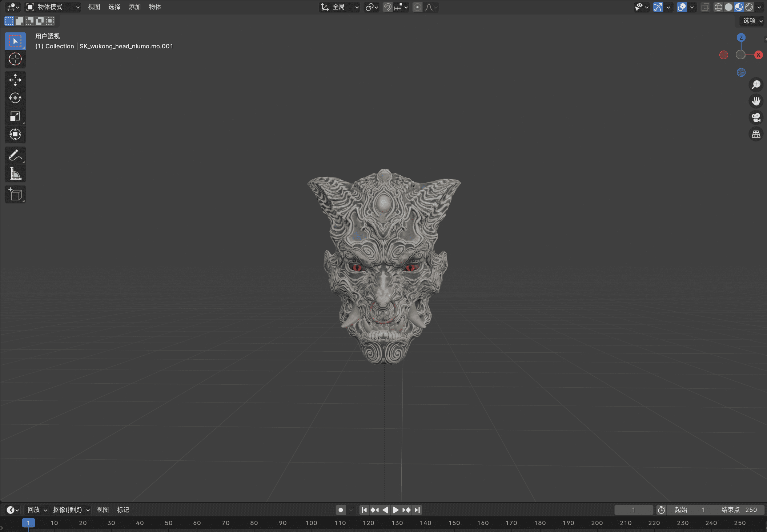Jump to the first frame
Viewport: 767px width, 532px height.
click(364, 510)
